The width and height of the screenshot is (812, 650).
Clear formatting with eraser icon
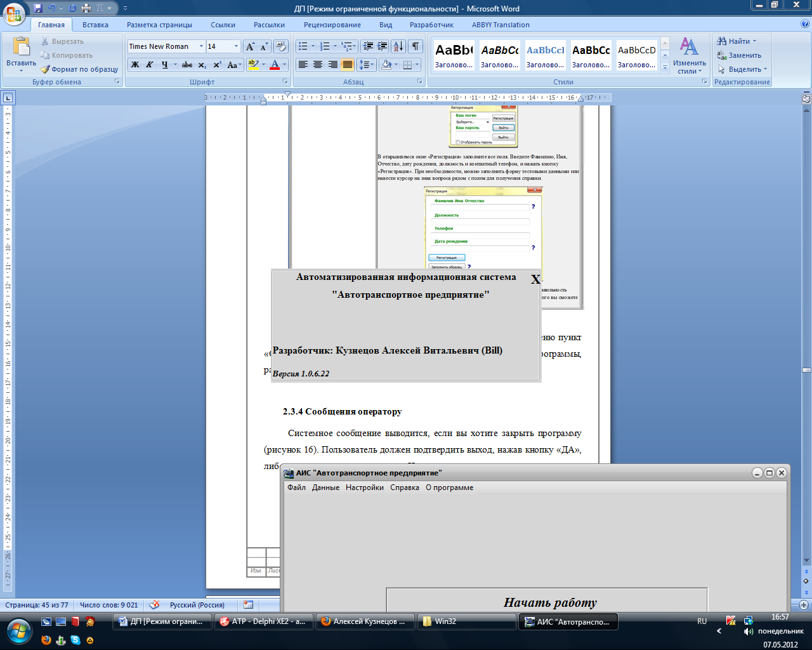click(x=282, y=46)
